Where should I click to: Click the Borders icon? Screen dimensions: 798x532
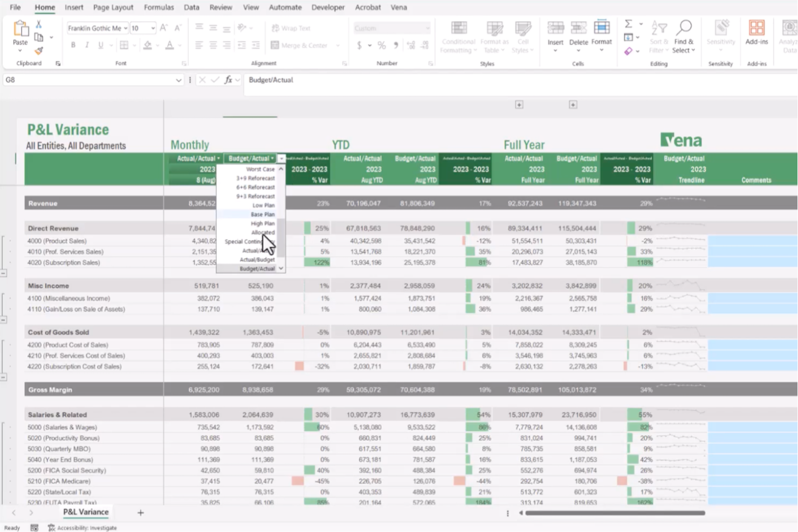(124, 45)
